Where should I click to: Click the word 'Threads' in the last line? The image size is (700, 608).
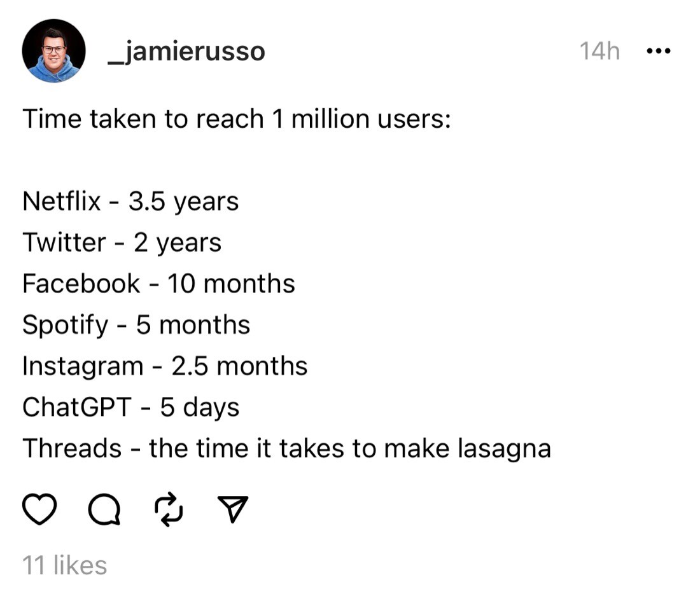tap(72, 448)
